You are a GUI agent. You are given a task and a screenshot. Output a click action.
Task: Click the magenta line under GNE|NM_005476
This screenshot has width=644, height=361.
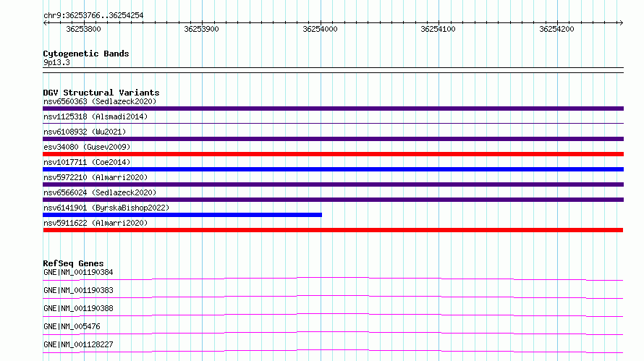(333, 333)
